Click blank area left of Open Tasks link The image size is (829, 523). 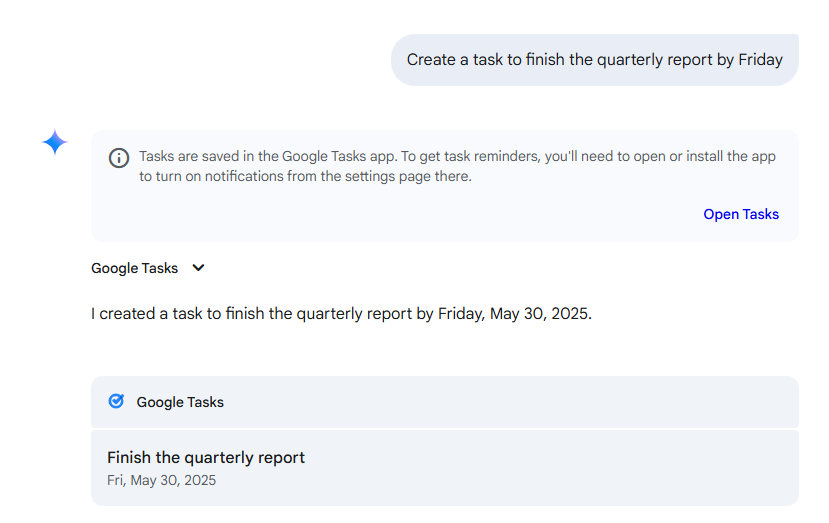(400, 214)
